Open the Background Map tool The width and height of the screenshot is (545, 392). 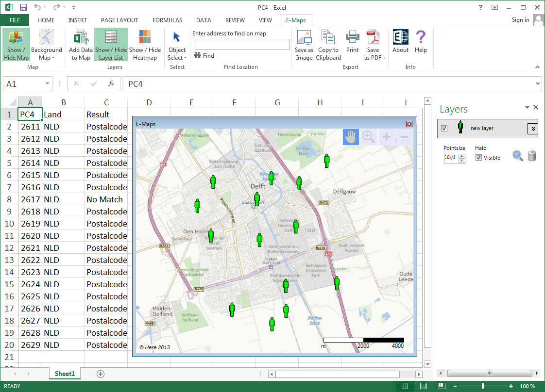[x=47, y=44]
